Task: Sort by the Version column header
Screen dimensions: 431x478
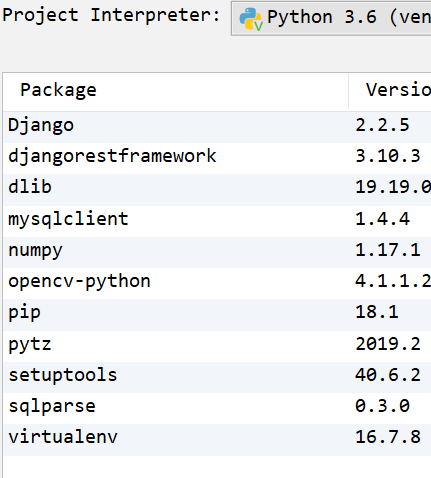Action: (x=390, y=91)
